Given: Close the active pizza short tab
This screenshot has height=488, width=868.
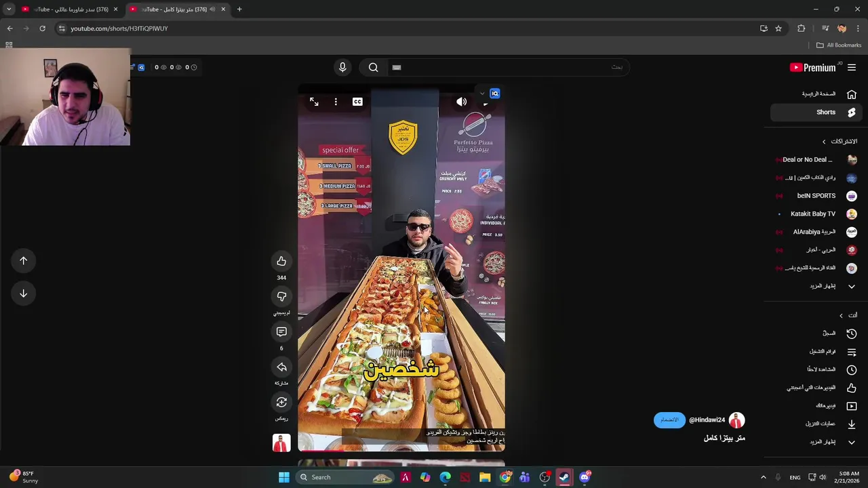Looking at the screenshot, I should point(224,9).
